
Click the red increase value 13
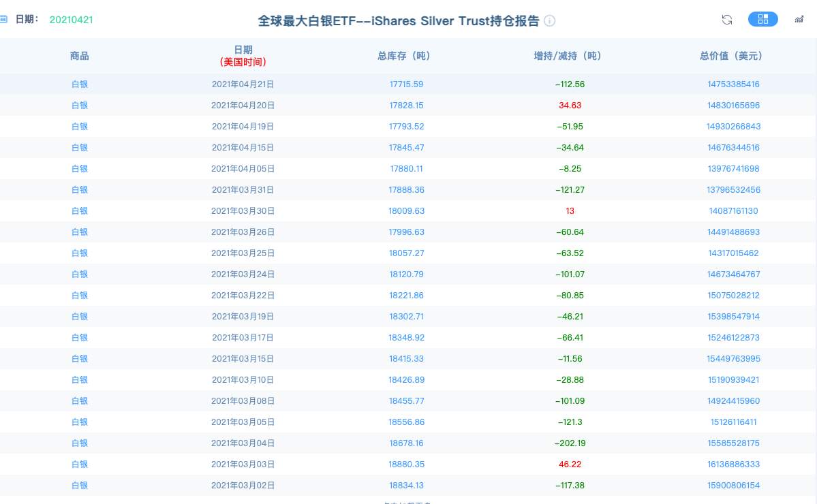570,211
